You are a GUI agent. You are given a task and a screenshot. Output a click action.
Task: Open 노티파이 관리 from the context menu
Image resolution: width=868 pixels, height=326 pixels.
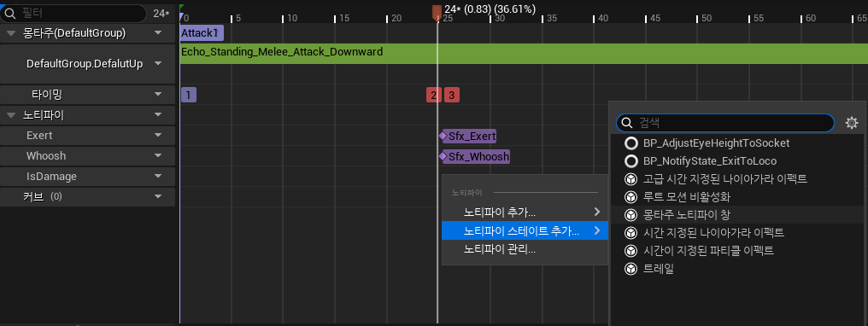point(525,249)
